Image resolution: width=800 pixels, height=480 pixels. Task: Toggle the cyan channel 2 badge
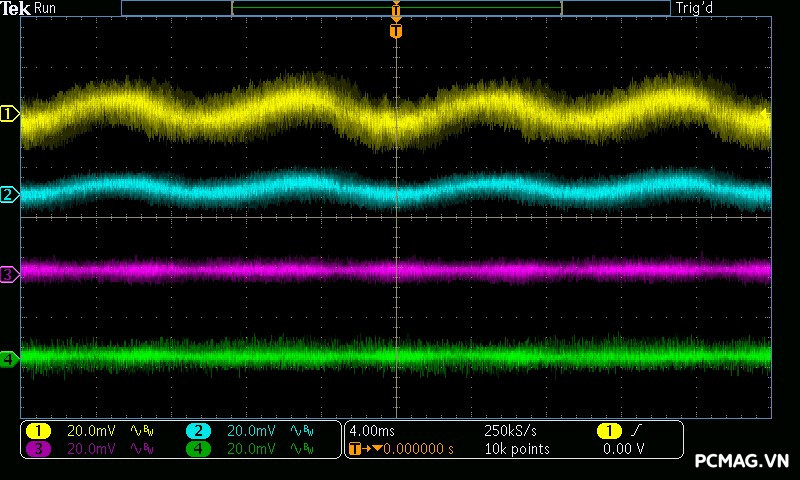click(x=198, y=431)
